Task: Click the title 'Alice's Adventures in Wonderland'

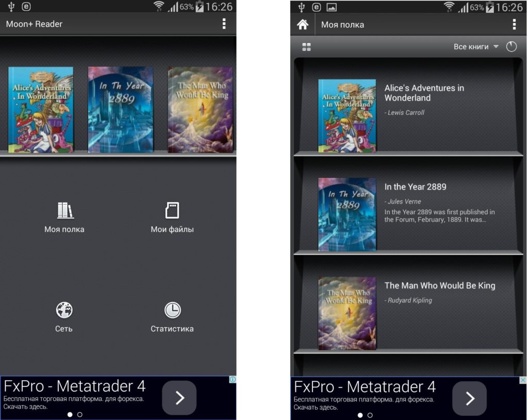Action: pyautogui.click(x=424, y=93)
